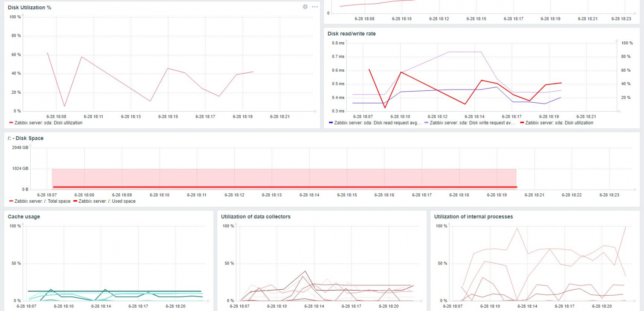Click the '/: Total space' legend entry

[42, 201]
